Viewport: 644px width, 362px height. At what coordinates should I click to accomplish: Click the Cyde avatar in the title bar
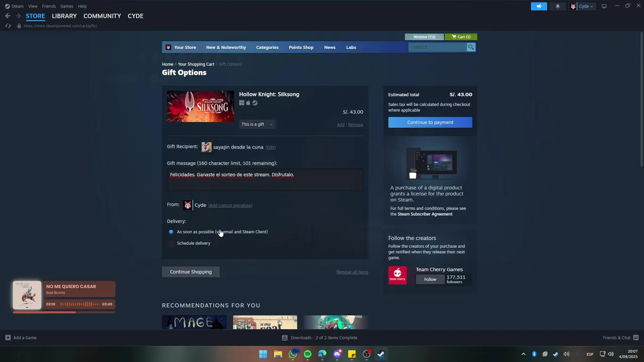(x=573, y=6)
